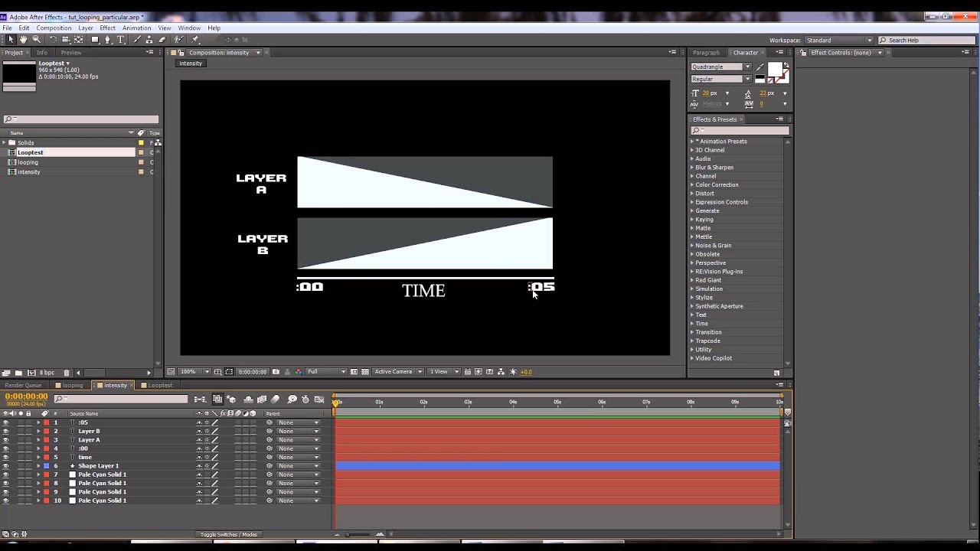Click show channel and color management icon

tap(299, 372)
